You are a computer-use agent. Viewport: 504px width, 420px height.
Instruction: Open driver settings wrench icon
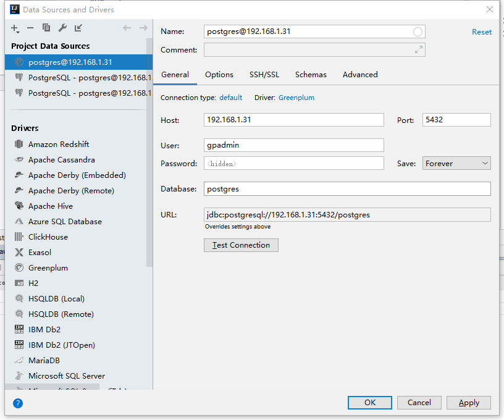coord(62,28)
